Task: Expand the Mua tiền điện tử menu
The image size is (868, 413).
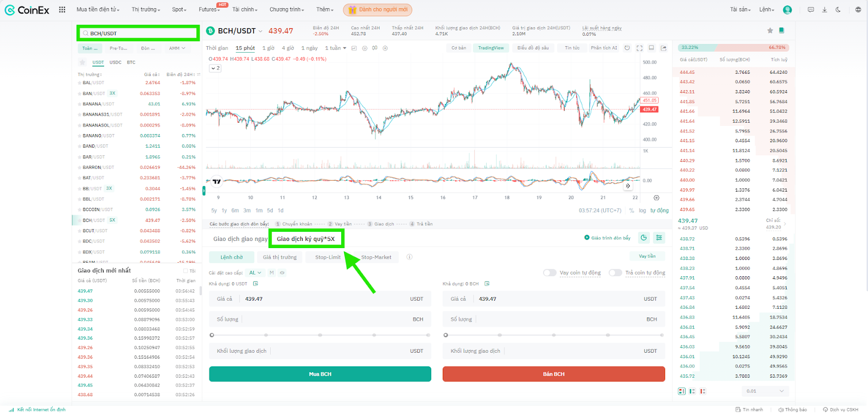Action: tap(98, 10)
